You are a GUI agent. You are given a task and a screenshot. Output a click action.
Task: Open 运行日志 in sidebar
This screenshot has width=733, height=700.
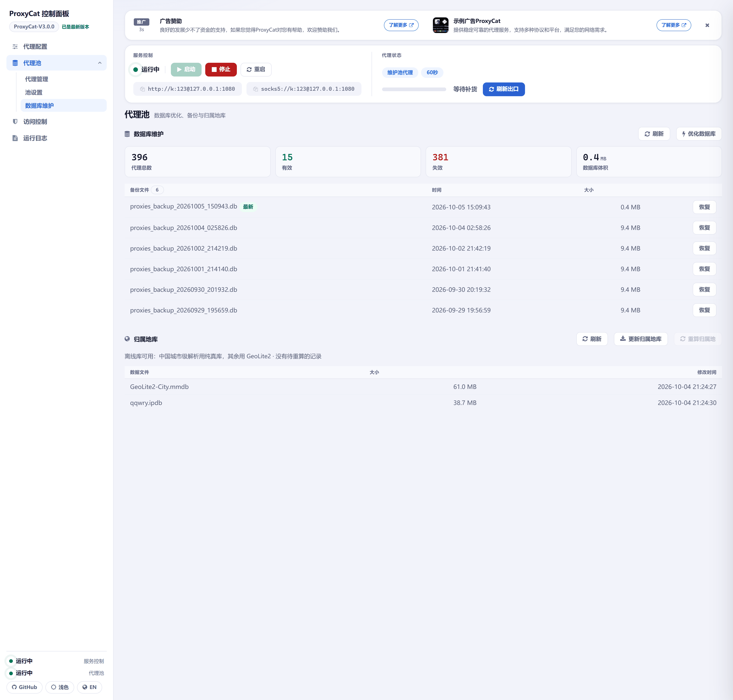pos(56,138)
